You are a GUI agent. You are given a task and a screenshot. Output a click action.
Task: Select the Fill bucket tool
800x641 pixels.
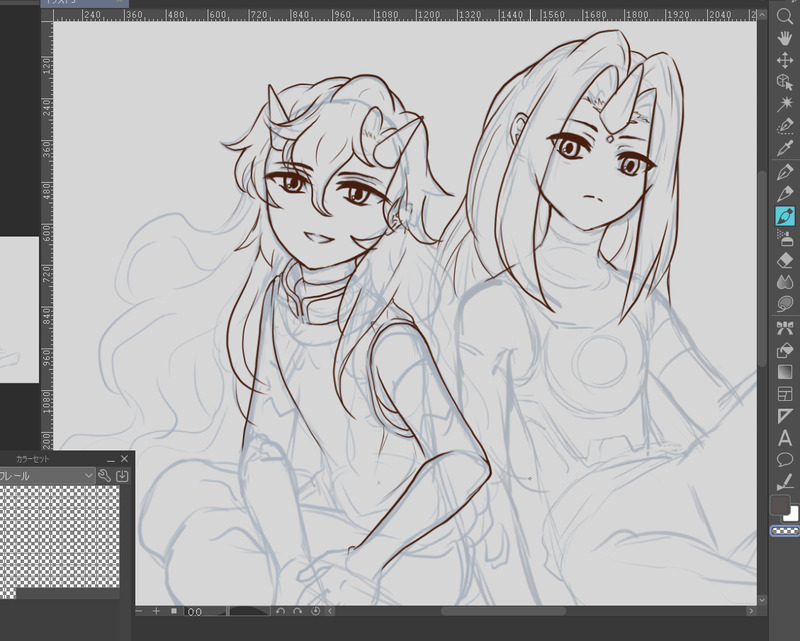click(785, 350)
